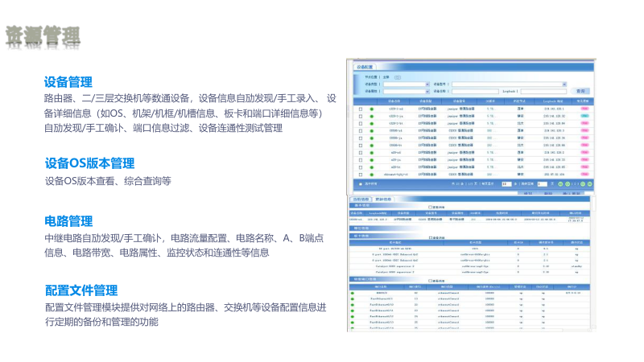Tick 查看详细 checkbox under 板卡信息
The height and width of the screenshot is (362, 644).
[431, 238]
